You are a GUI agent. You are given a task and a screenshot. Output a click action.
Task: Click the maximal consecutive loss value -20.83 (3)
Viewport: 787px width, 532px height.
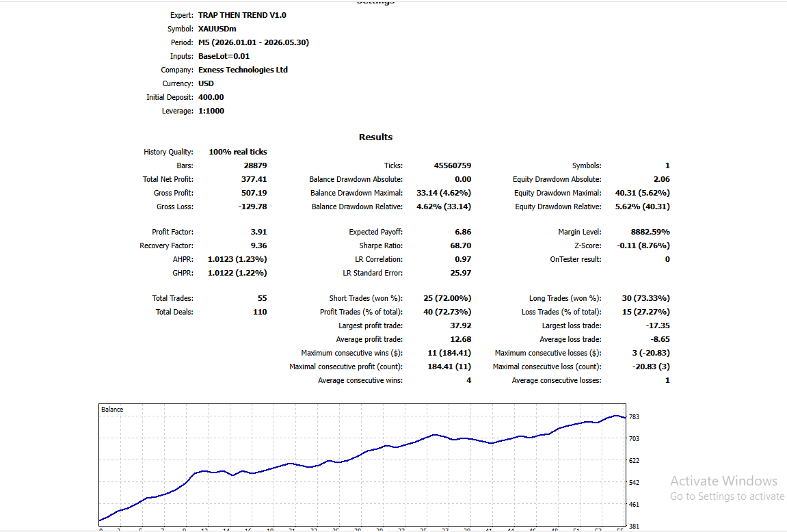pos(651,367)
